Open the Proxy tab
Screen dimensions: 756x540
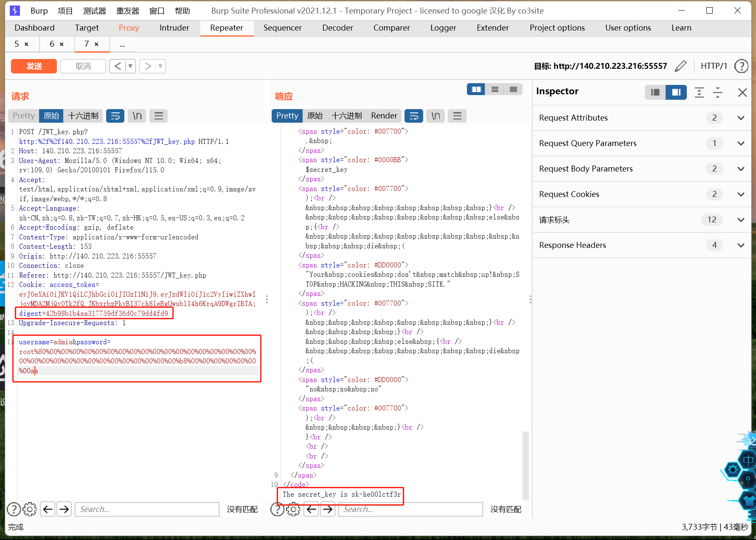pyautogui.click(x=129, y=28)
